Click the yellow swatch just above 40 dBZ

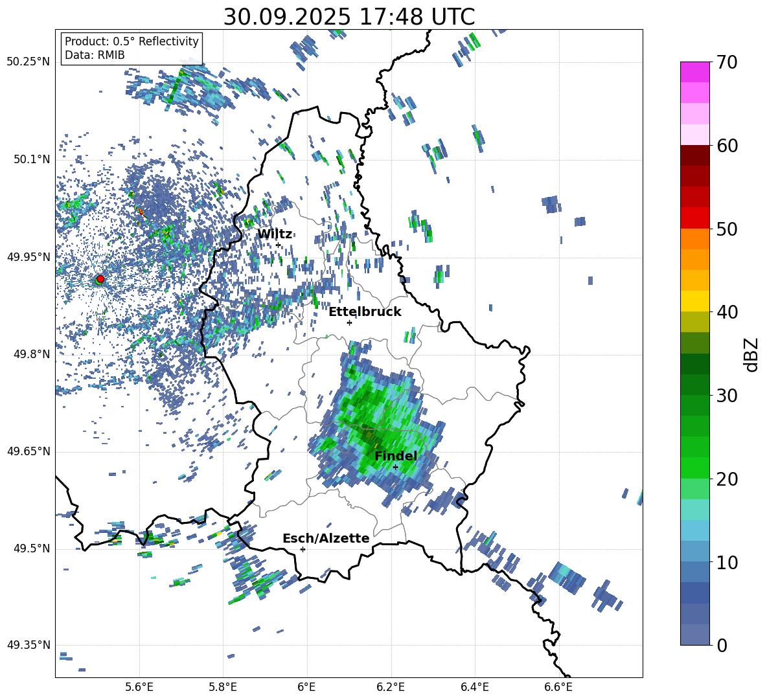694,301
